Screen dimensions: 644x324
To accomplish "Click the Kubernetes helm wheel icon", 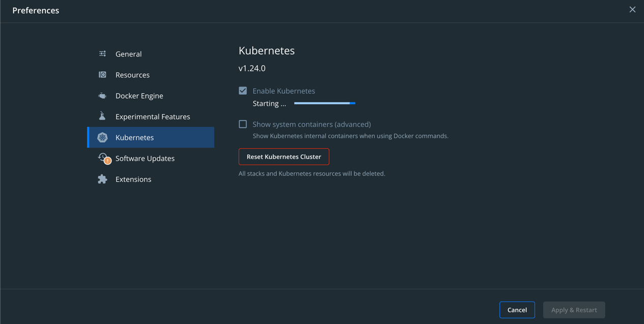I will [102, 138].
